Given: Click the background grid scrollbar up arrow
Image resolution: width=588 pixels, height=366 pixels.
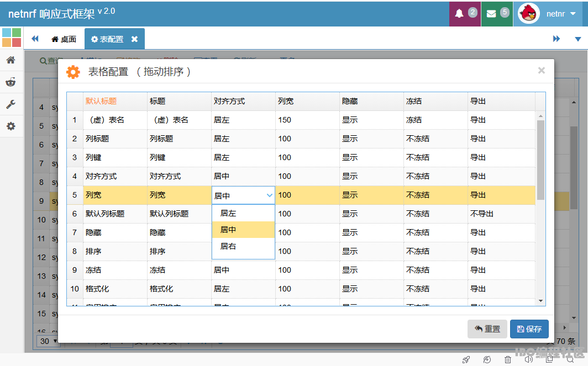Looking at the screenshot, I should pyautogui.click(x=574, y=102).
